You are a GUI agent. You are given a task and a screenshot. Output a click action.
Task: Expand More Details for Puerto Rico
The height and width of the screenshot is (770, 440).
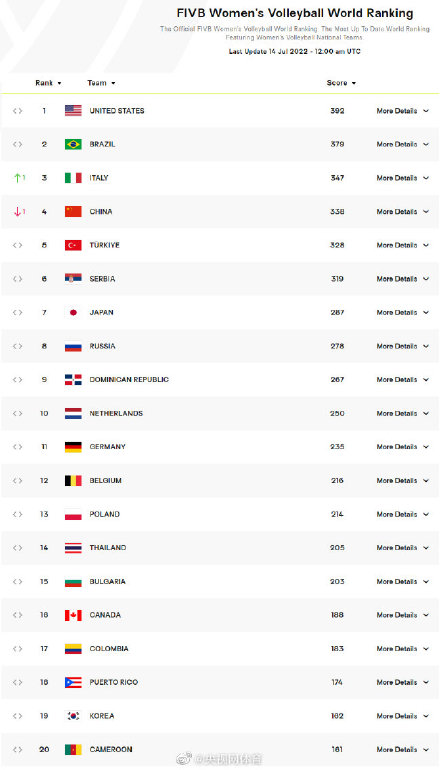[403, 682]
